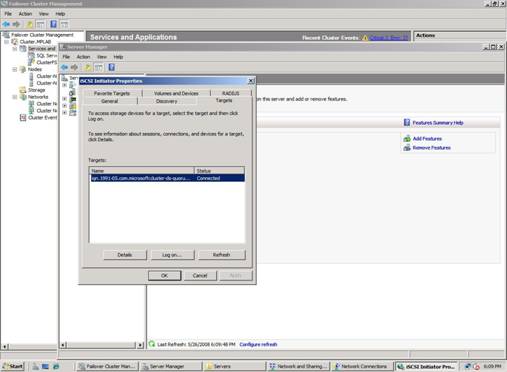Collapse the Networks tree branch
This screenshot has width=507, height=372.
pos(15,97)
